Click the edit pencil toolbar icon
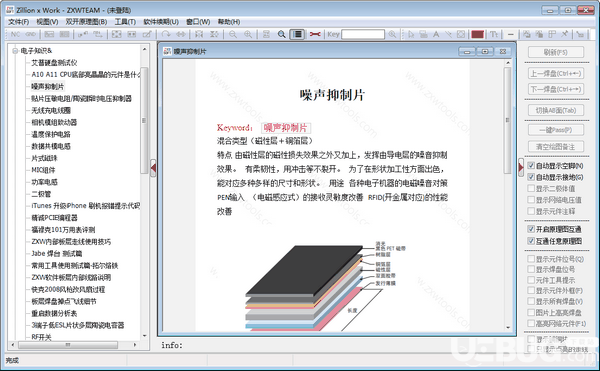Viewport: 600px width, 371px height. [147, 34]
